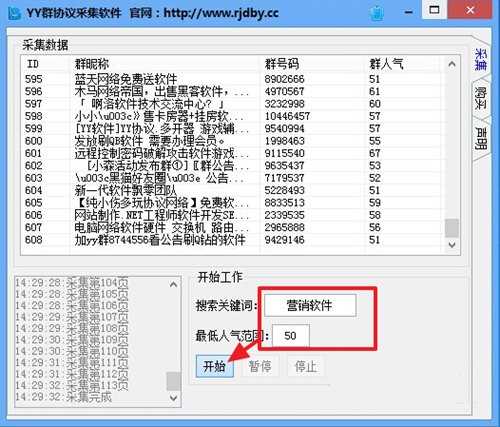Select row 607 电脑网络软件硬件
Viewport: 500px width, 427px height.
[232, 227]
